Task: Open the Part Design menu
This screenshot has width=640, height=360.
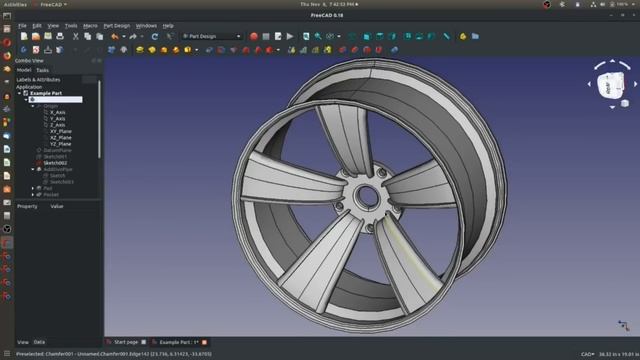Action: (x=116, y=26)
